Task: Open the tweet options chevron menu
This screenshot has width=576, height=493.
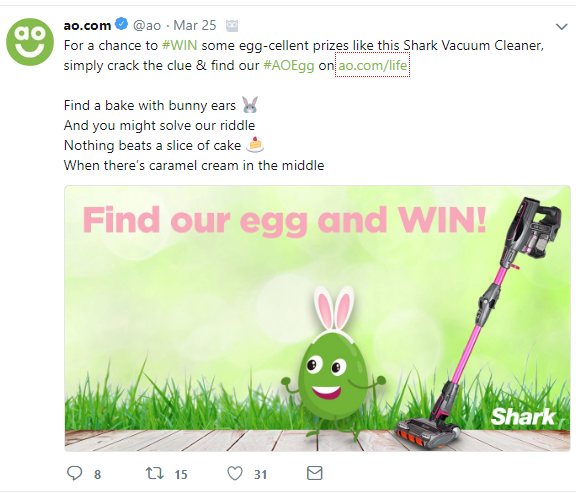Action: click(561, 27)
